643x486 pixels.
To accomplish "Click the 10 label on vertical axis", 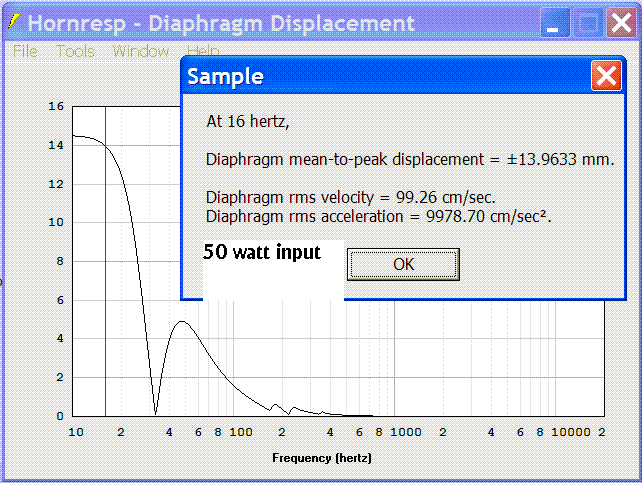I will coord(56,222).
